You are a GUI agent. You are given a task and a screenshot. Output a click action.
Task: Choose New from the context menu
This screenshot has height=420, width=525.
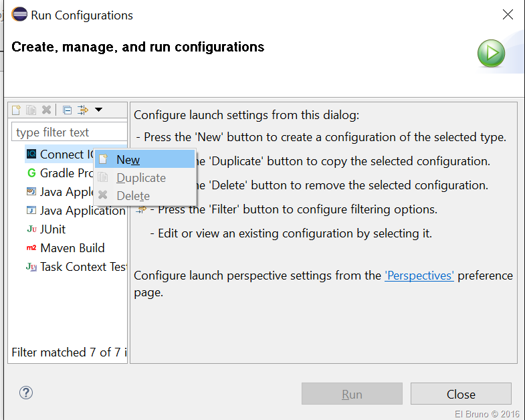[128, 160]
